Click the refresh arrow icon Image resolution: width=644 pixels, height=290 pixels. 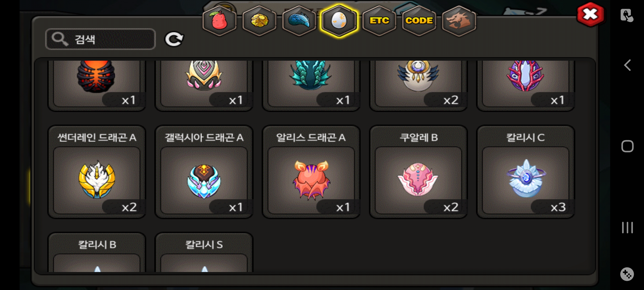tap(174, 39)
